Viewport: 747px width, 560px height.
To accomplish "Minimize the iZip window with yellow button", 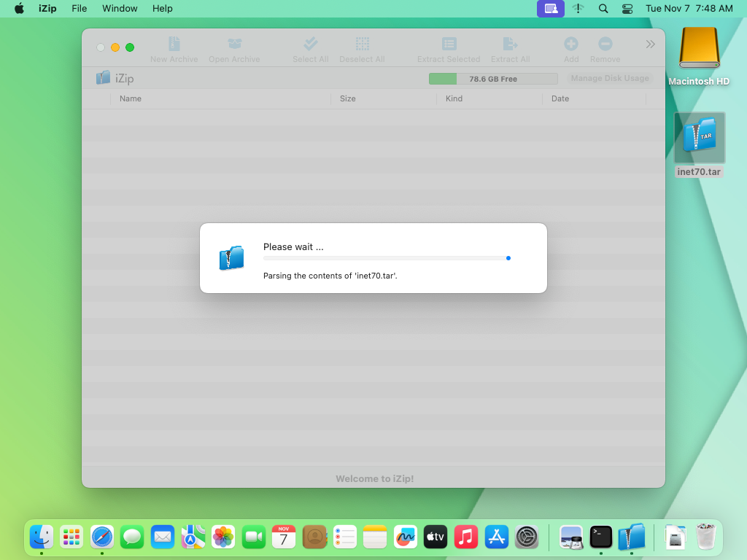I will pos(115,47).
